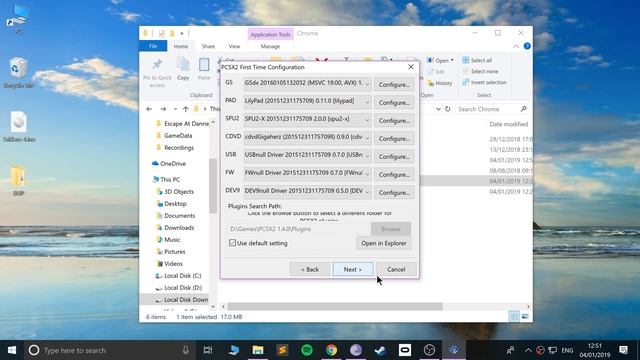Switch to details view icon
640x360 pixels.
[514, 316]
